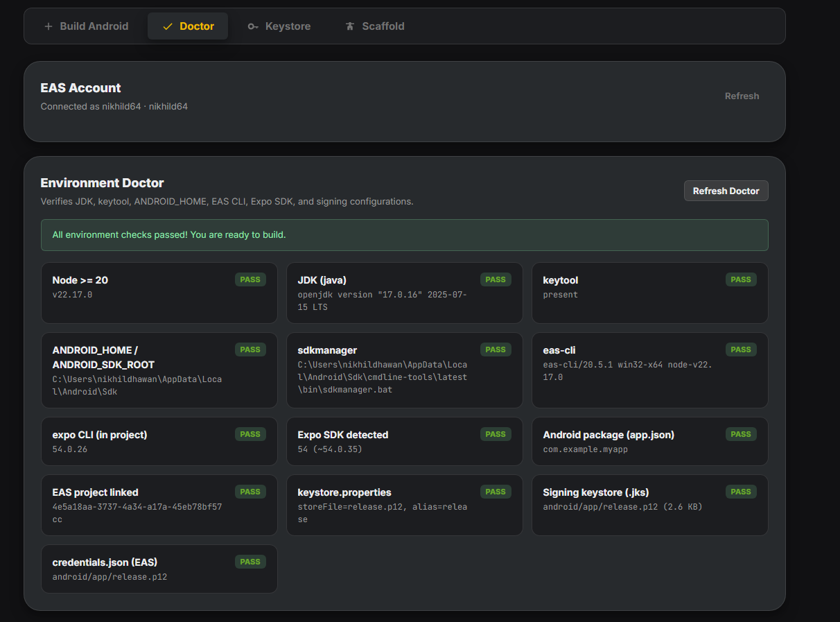Click the PASS badge on keystore.properties

coord(496,492)
